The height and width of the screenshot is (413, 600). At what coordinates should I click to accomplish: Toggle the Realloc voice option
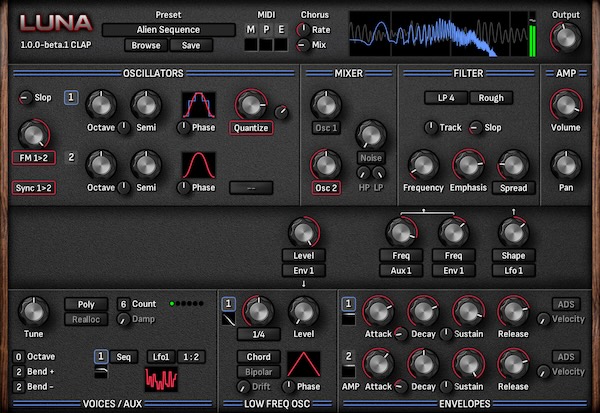click(86, 319)
